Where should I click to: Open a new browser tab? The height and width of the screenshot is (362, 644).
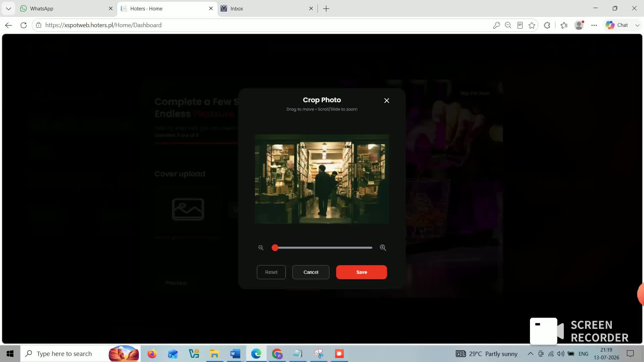tap(326, 9)
